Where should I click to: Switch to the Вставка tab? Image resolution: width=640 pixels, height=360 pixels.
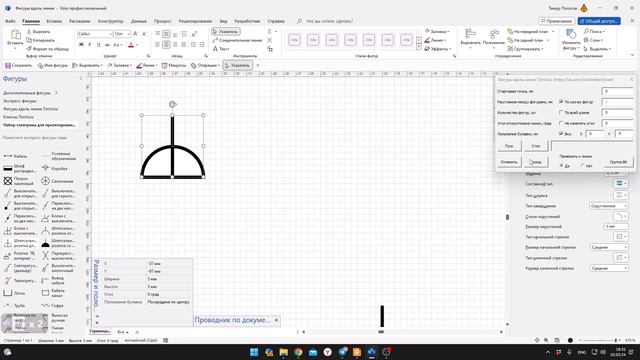54,21
